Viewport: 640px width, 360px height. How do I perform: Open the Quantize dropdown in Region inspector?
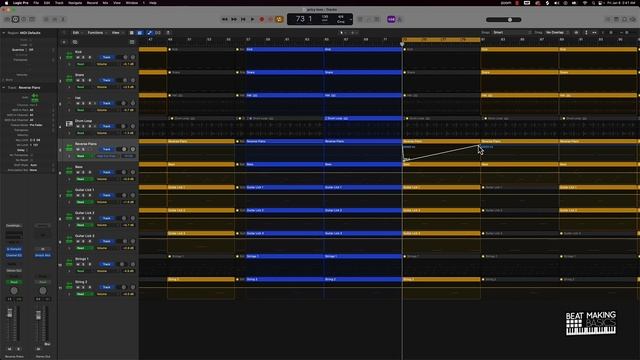[x=41, y=50]
